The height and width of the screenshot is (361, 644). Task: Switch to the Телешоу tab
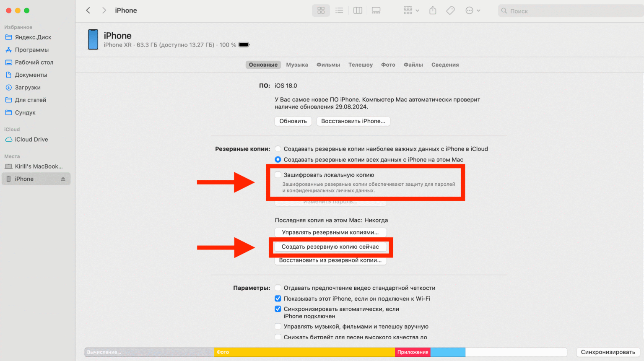[360, 65]
